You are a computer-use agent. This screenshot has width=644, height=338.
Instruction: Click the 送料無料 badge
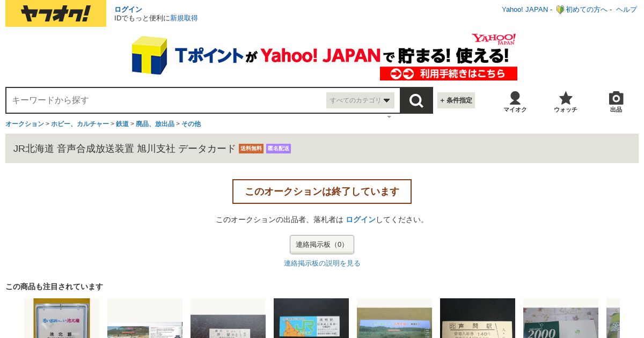coord(251,149)
